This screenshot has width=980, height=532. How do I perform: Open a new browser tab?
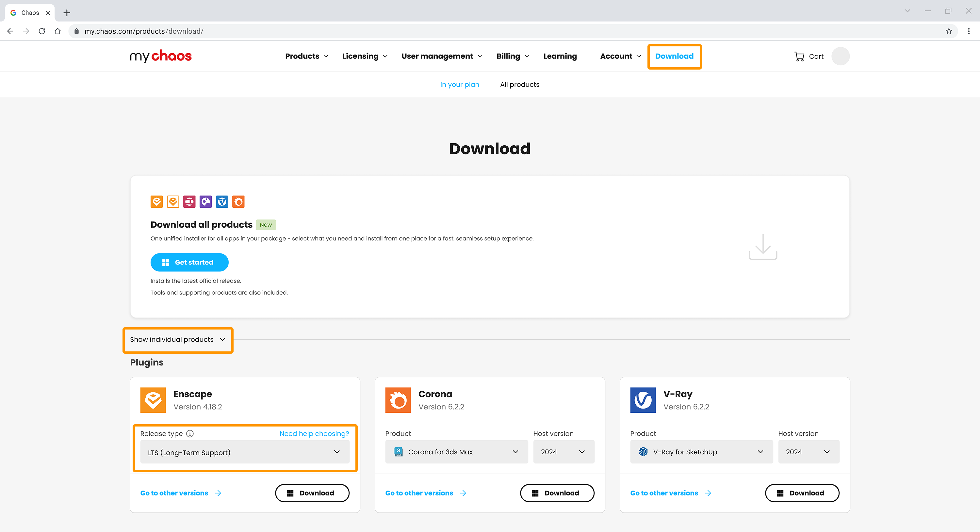point(67,13)
